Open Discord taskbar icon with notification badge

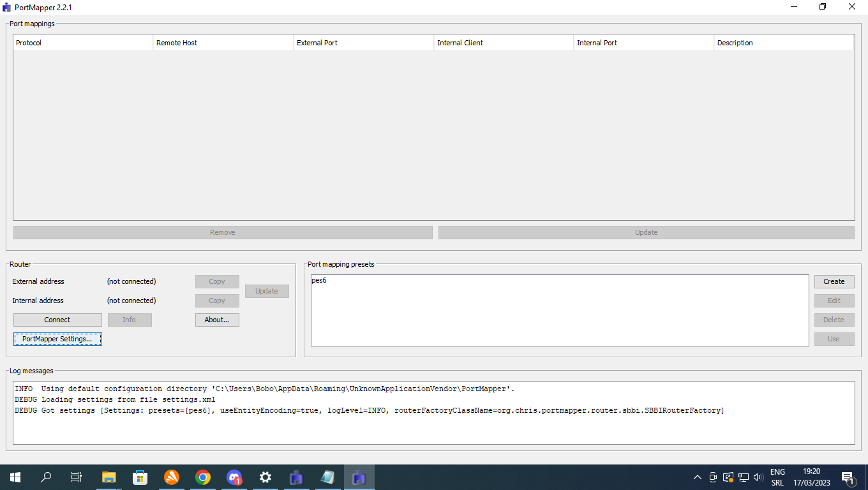point(234,477)
